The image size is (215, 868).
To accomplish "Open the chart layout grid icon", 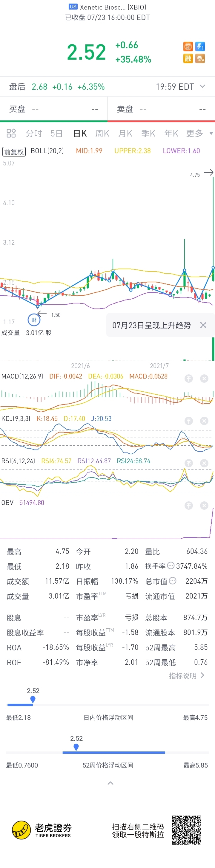I will 11,134.
